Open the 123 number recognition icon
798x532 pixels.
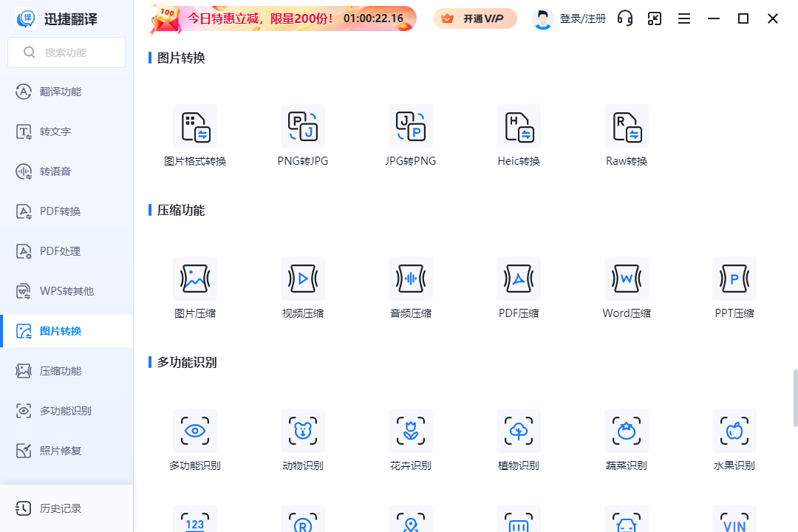coord(195,519)
